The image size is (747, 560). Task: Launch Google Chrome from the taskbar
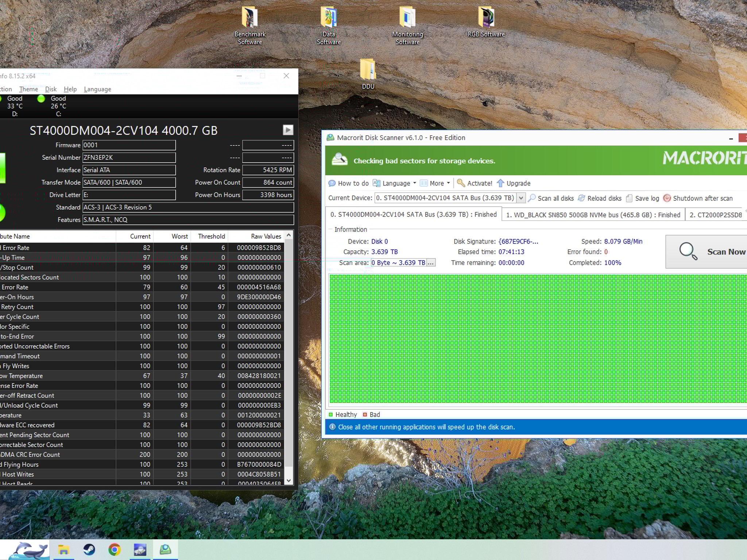click(x=115, y=549)
